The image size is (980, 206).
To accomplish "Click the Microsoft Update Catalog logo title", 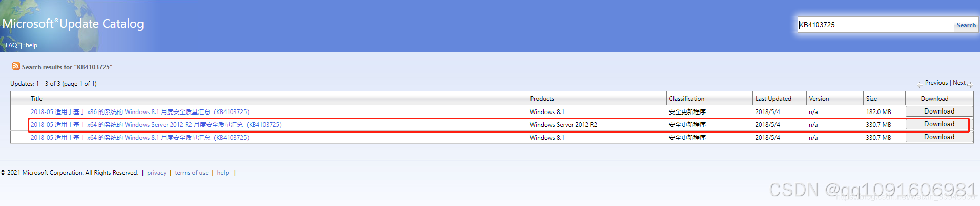I will [73, 24].
